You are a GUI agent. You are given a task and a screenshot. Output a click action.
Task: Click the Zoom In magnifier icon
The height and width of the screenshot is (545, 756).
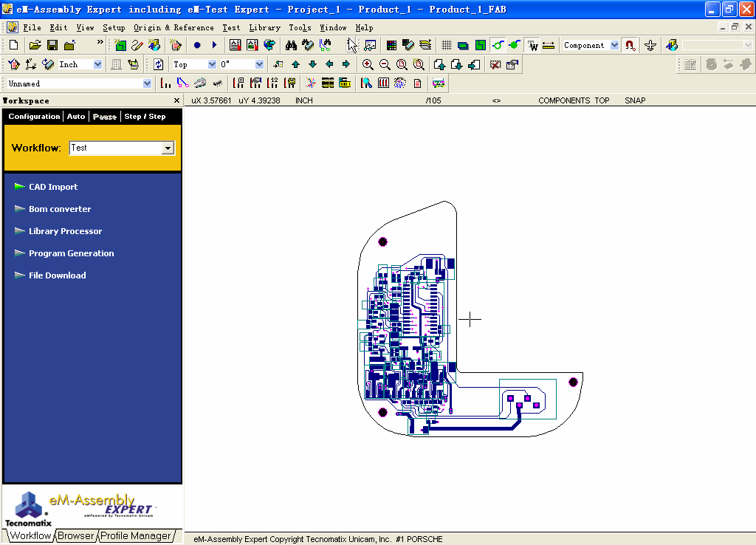tap(368, 64)
